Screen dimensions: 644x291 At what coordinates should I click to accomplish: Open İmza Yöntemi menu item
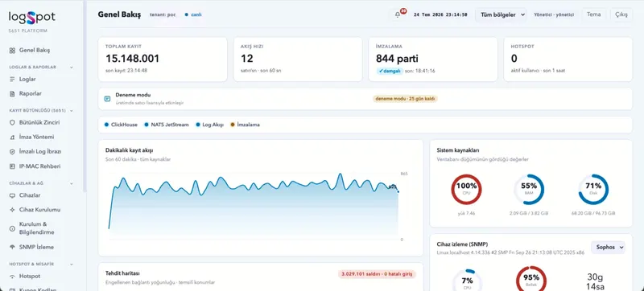36,137
